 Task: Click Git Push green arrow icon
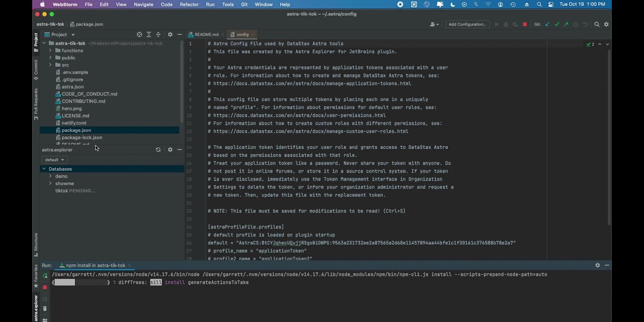566,24
